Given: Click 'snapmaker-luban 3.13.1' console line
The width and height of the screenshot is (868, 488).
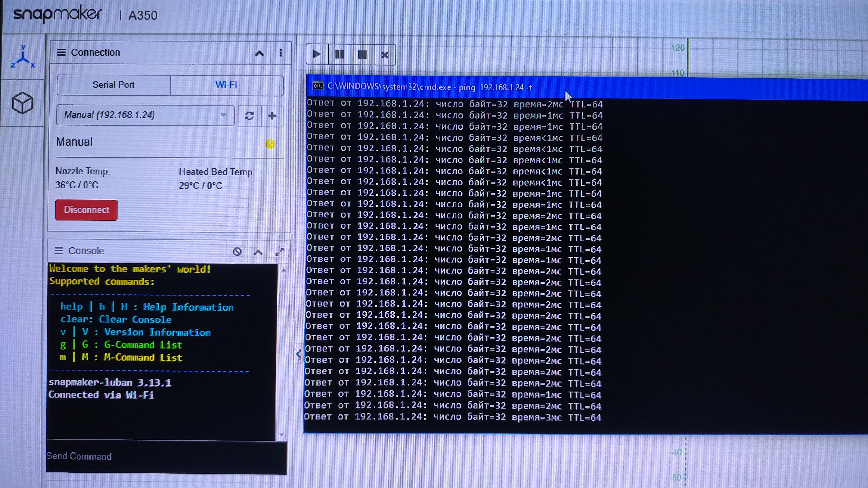Looking at the screenshot, I should 110,382.
